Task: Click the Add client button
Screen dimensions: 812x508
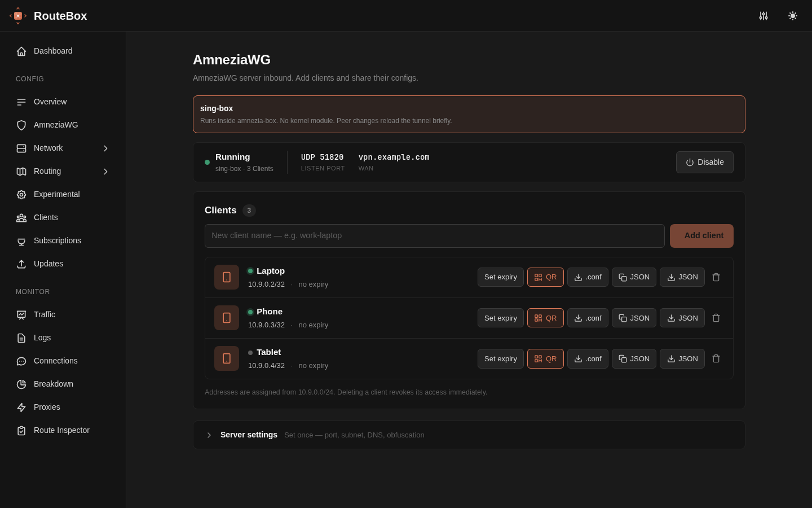Action: [701, 236]
